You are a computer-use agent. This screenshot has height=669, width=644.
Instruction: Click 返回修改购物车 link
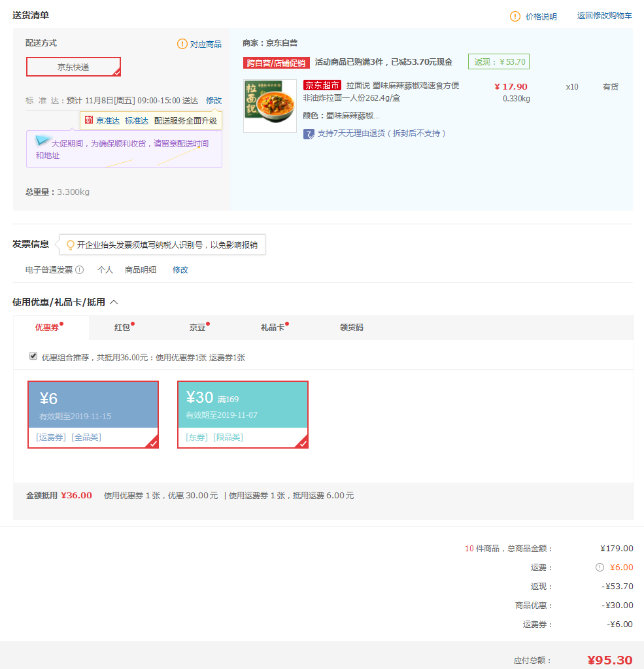click(x=604, y=15)
